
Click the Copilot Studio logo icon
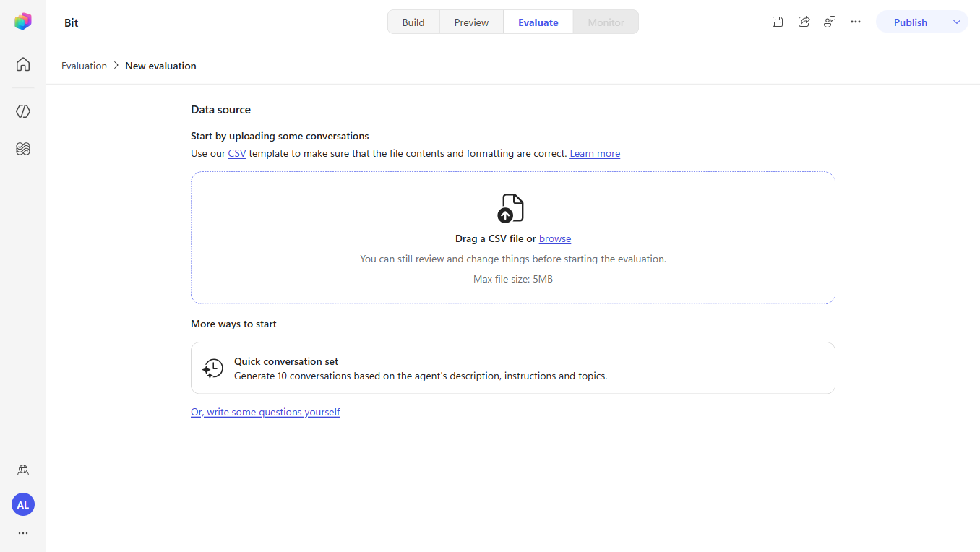pyautogui.click(x=23, y=22)
